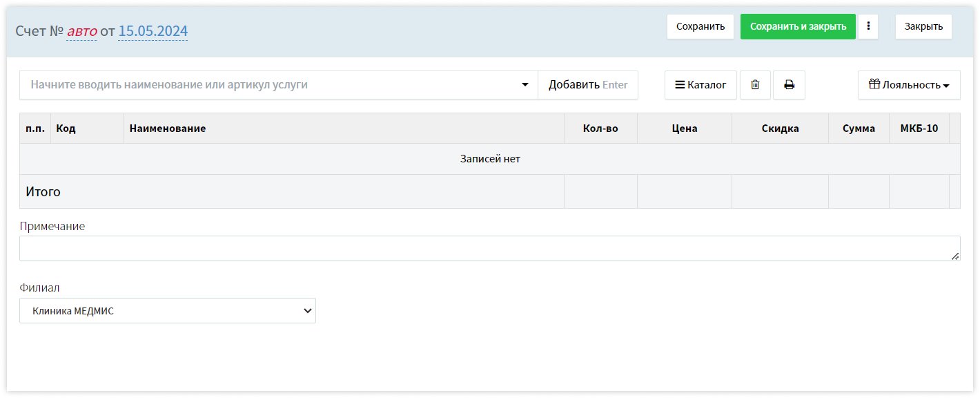Click the Код column header
The width and height of the screenshot is (980, 398).
(x=66, y=129)
